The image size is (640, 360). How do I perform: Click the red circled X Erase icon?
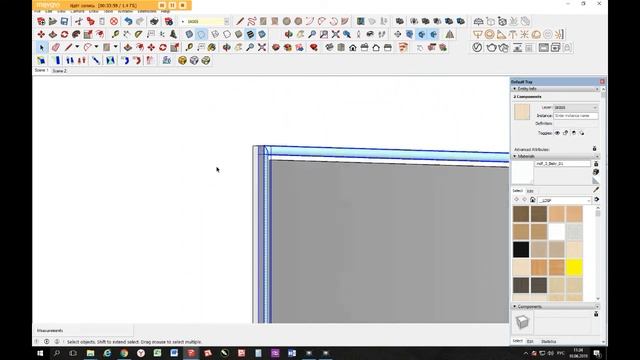point(114,21)
